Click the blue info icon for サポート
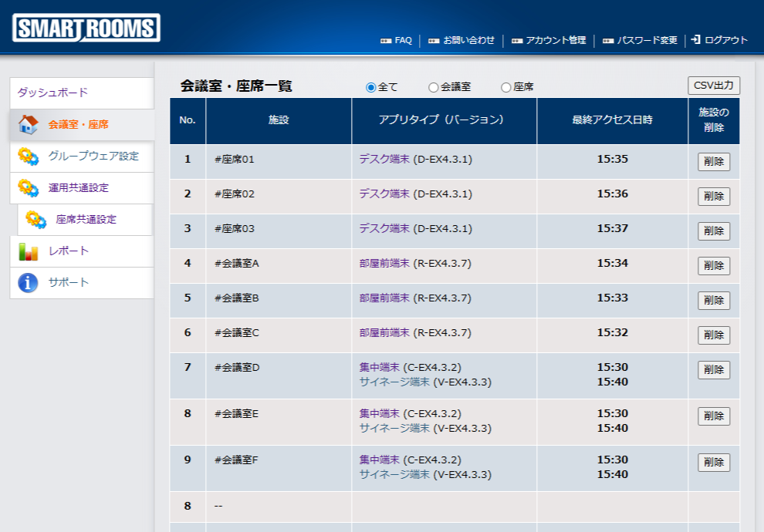Viewport: 764px width, 532px height. (x=28, y=283)
